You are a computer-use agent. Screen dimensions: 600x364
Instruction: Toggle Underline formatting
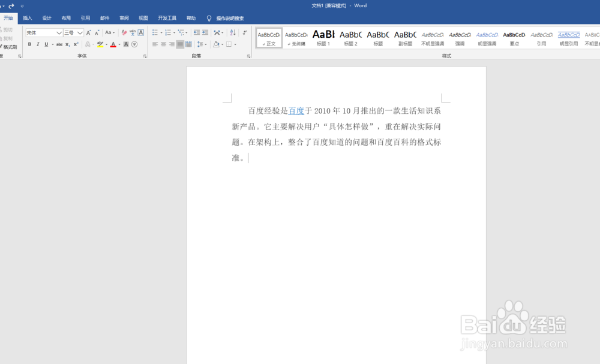(46, 44)
